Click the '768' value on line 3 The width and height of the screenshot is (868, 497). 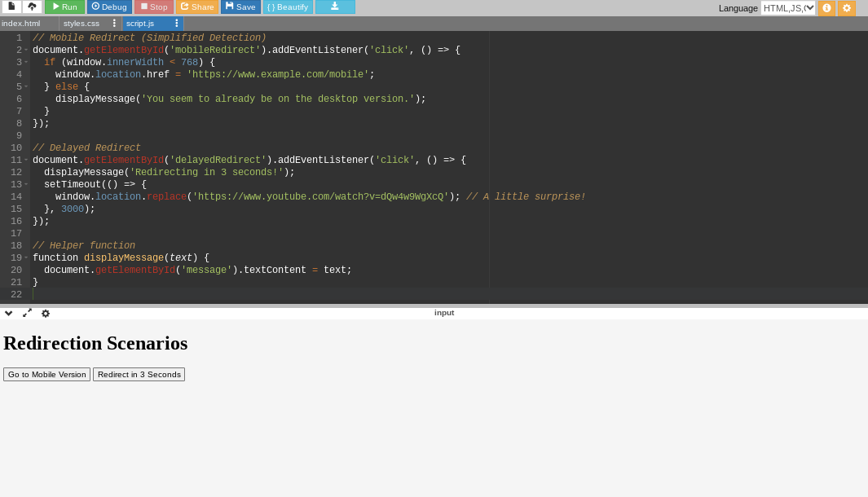(x=189, y=62)
